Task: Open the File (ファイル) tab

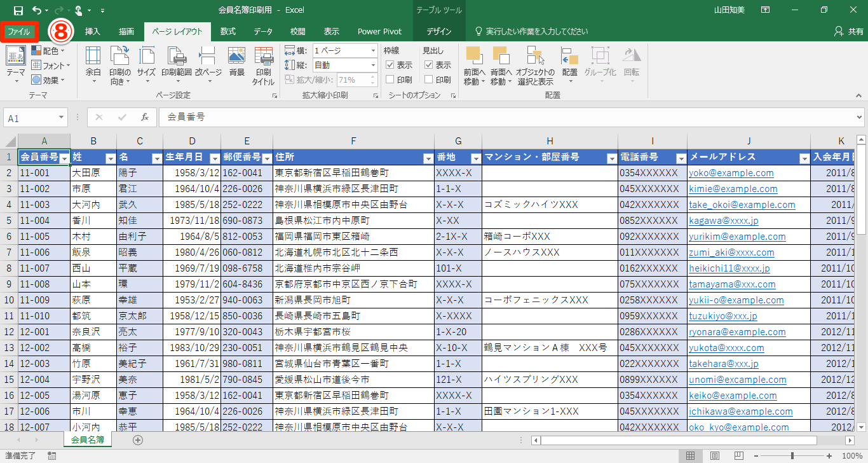Action: pyautogui.click(x=19, y=31)
